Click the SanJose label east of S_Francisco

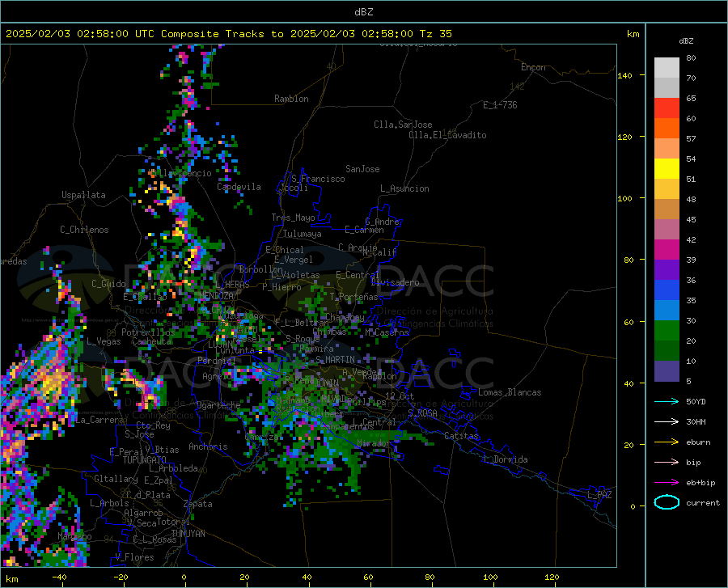(362, 169)
